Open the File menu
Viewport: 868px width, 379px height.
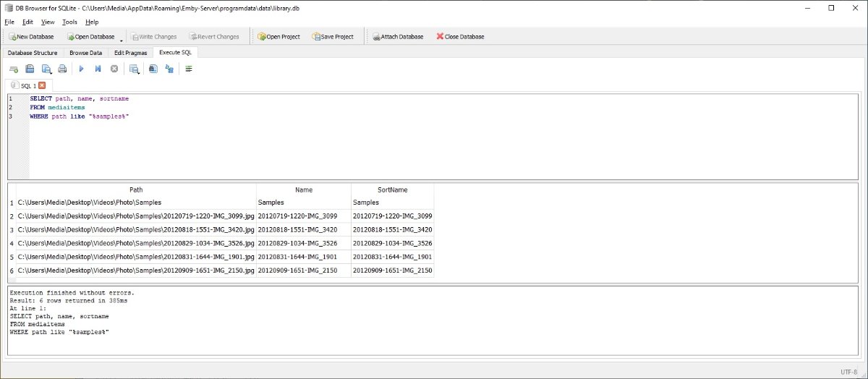click(9, 22)
